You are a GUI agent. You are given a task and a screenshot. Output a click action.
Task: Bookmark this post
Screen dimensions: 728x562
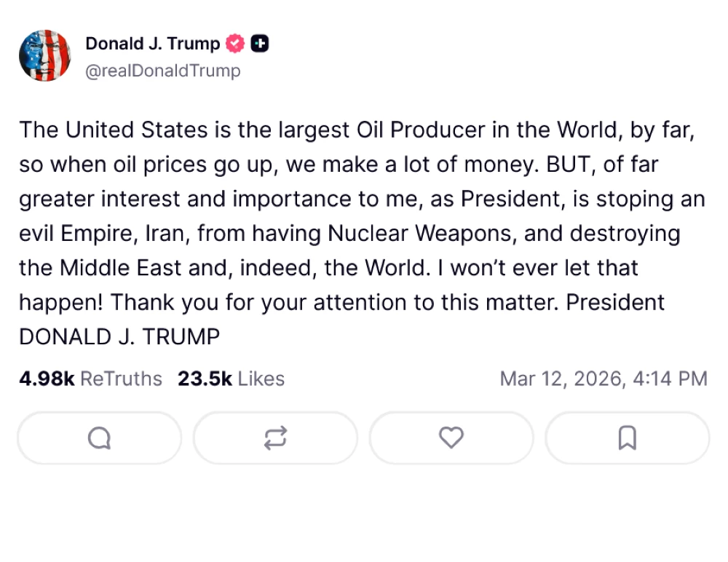(627, 438)
